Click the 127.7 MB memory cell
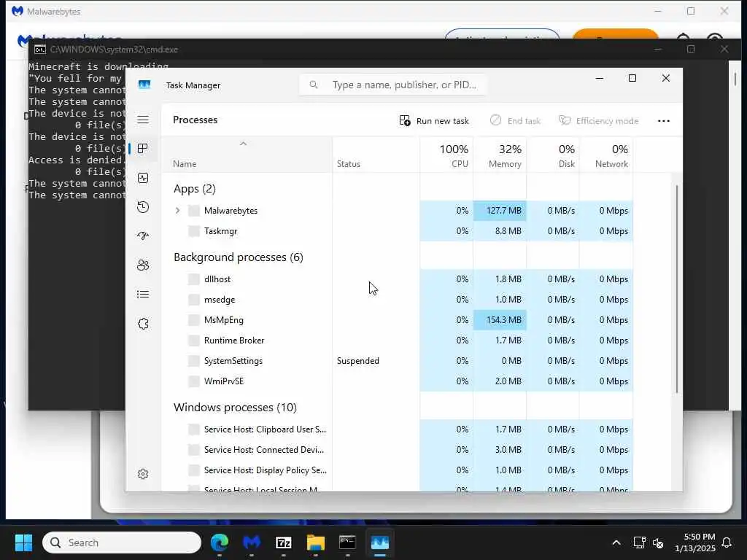This screenshot has height=560, width=747. [x=500, y=211]
